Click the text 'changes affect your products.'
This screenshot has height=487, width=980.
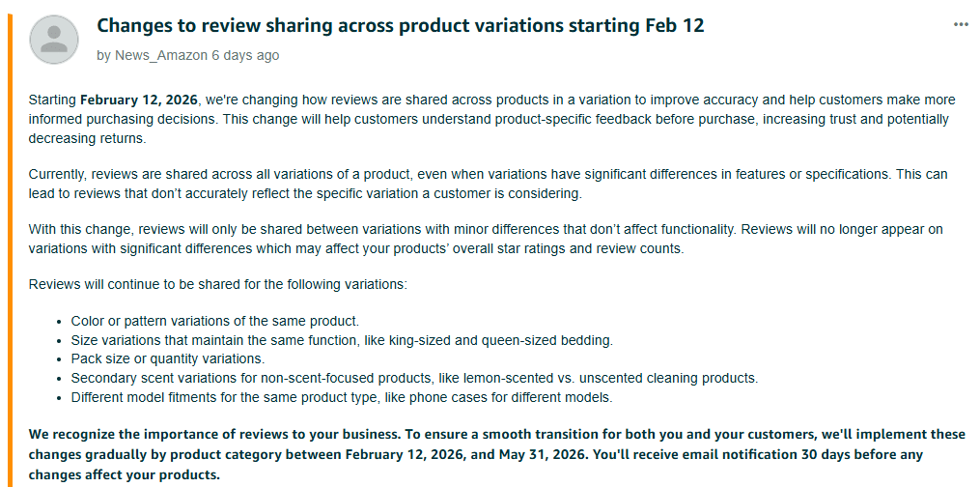[125, 473]
